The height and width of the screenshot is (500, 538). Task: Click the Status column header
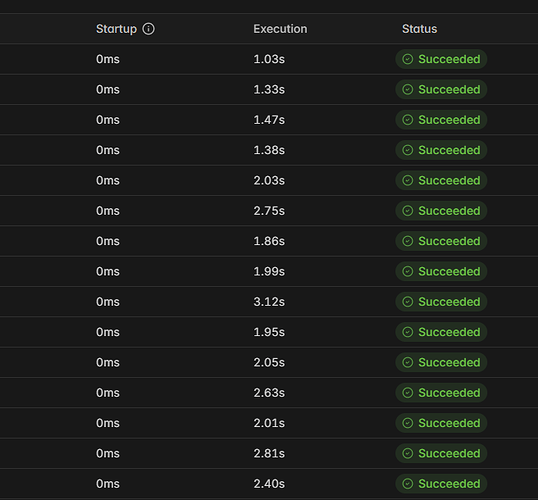pos(420,29)
